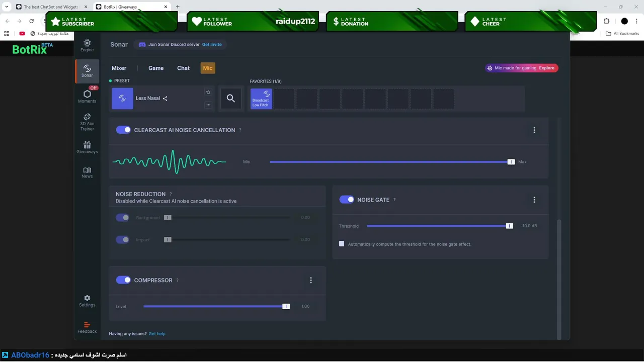644x362 pixels.
Task: Open Compressor three-dot options menu
Action: click(311, 280)
